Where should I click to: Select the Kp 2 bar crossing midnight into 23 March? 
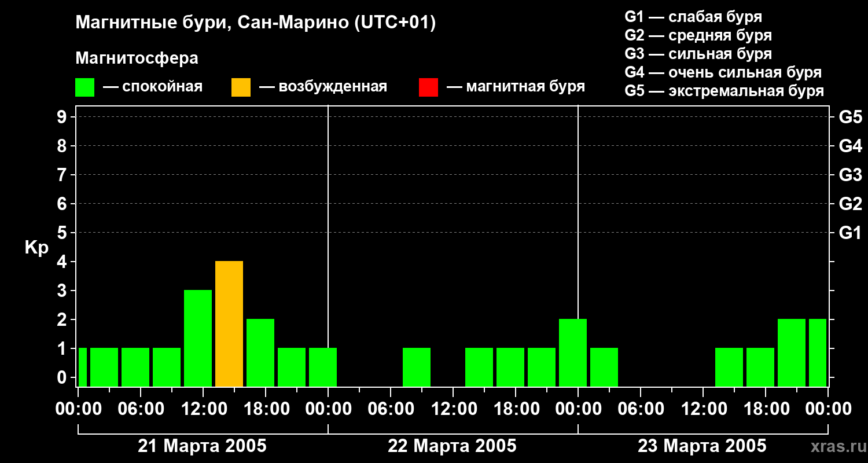573,352
